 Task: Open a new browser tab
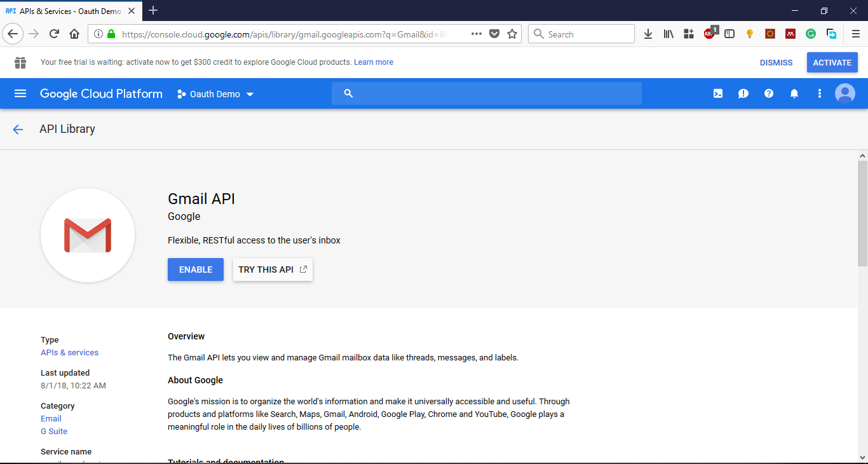(153, 10)
